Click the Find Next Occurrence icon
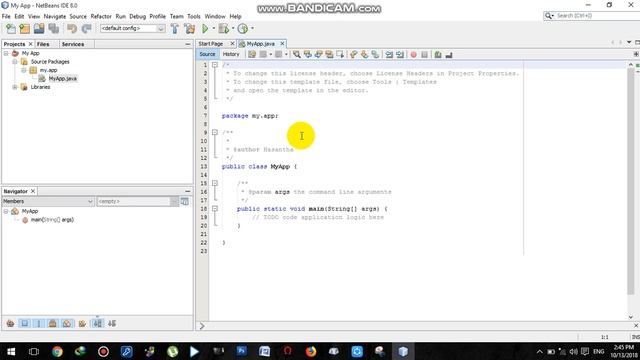 point(318,54)
